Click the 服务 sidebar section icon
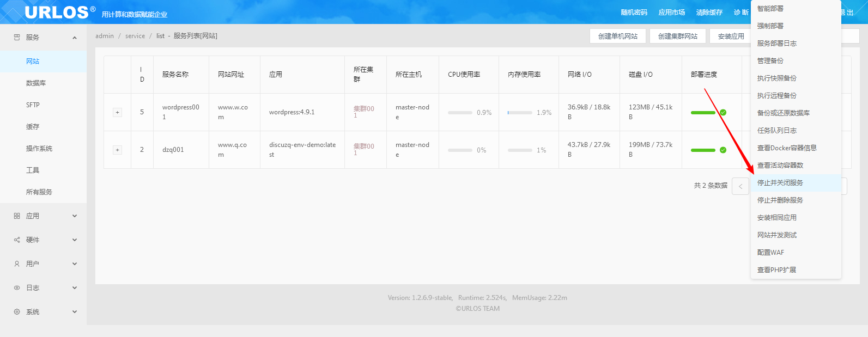Viewport: 868px width, 337px height. point(17,38)
